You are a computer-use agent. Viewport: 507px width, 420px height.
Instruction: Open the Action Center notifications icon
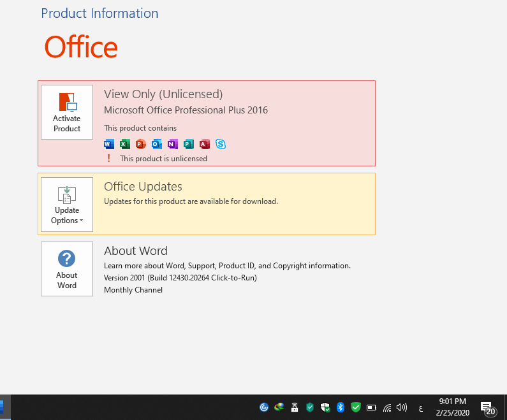click(488, 408)
